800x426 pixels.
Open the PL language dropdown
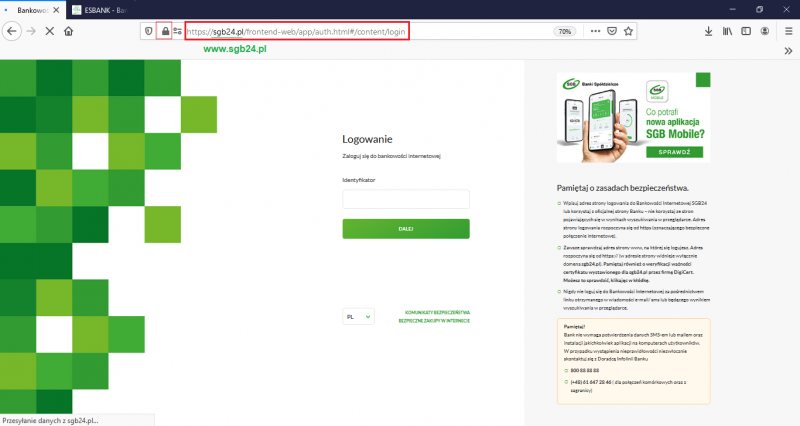pos(358,316)
